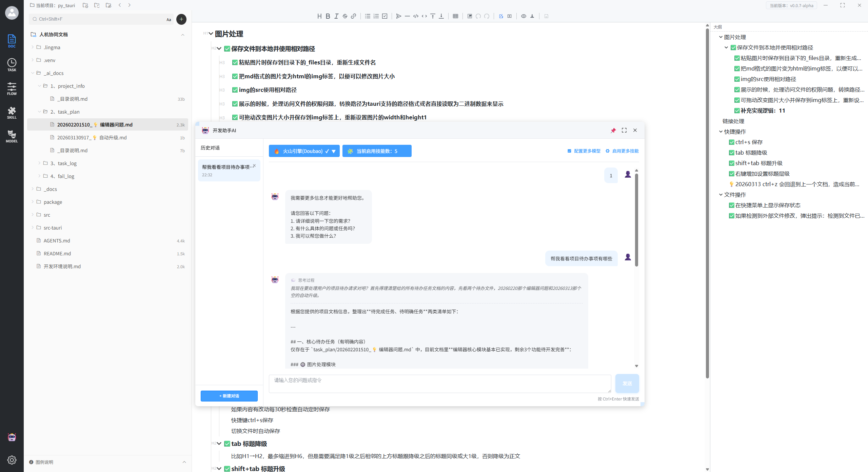Toggle bold formatting in the editor toolbar

[x=328, y=16]
